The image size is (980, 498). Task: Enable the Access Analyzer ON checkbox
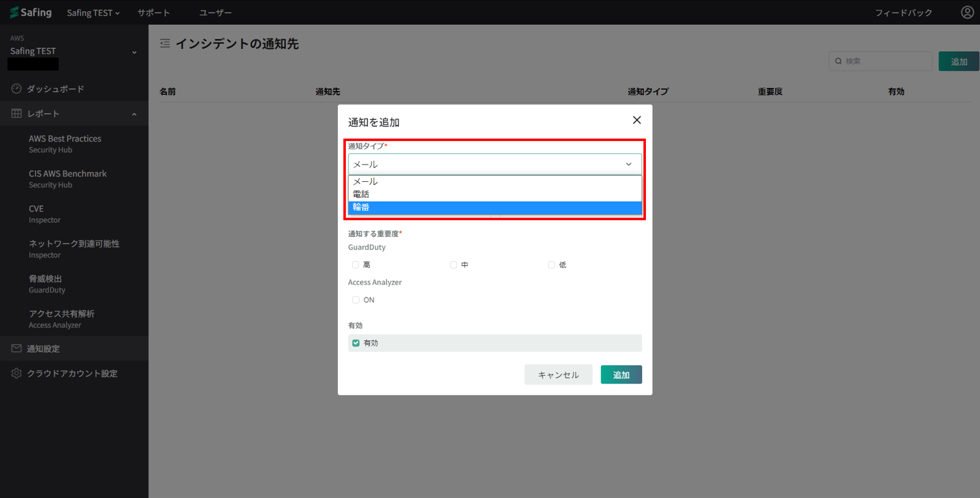pyautogui.click(x=356, y=300)
